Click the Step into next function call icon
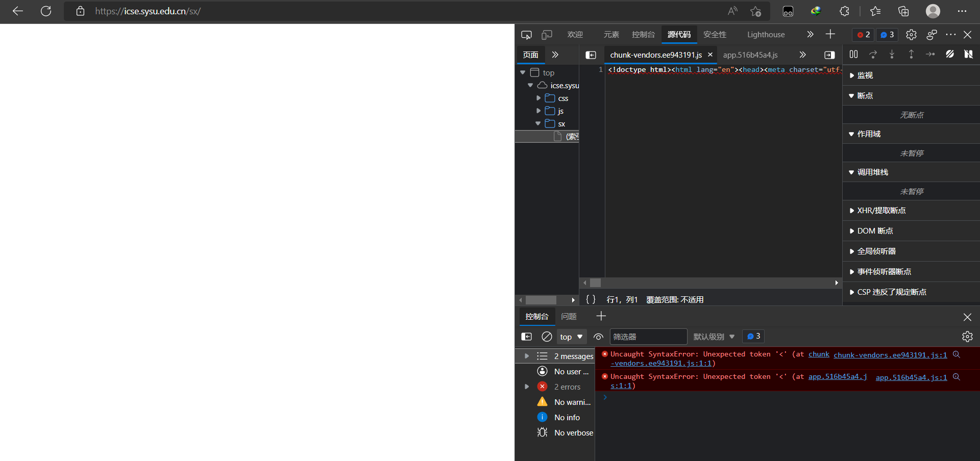Viewport: 980px width, 461px height. [x=892, y=55]
